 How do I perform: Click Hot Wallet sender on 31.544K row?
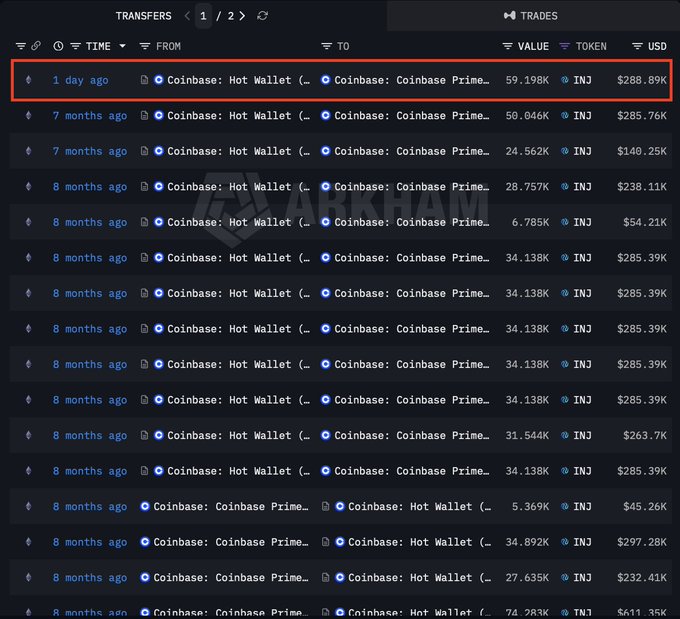pos(239,436)
